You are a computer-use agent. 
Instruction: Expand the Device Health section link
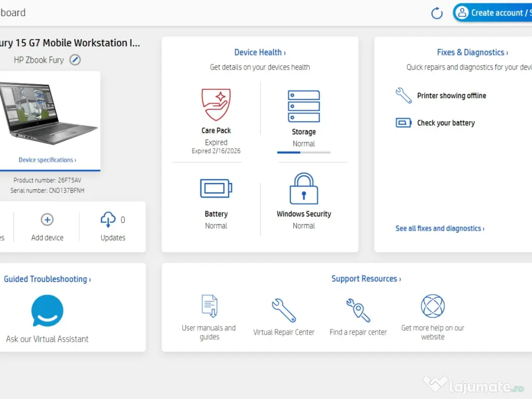coord(260,52)
